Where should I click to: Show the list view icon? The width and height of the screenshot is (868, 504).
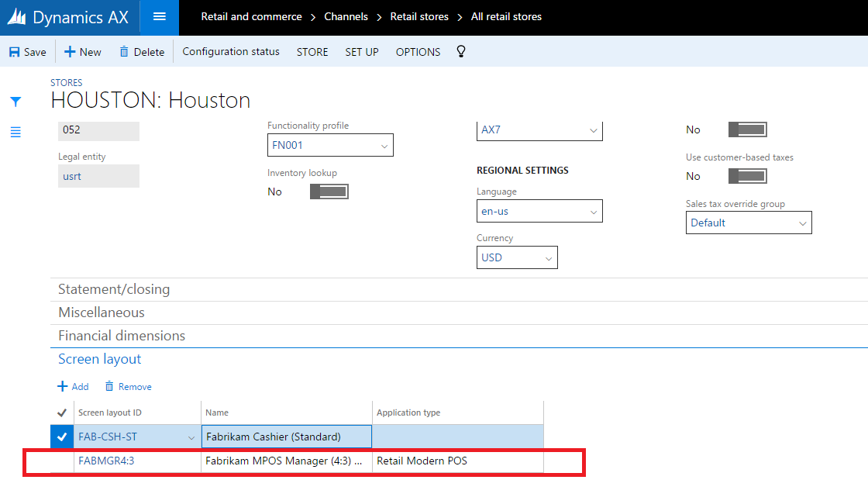pos(15,132)
